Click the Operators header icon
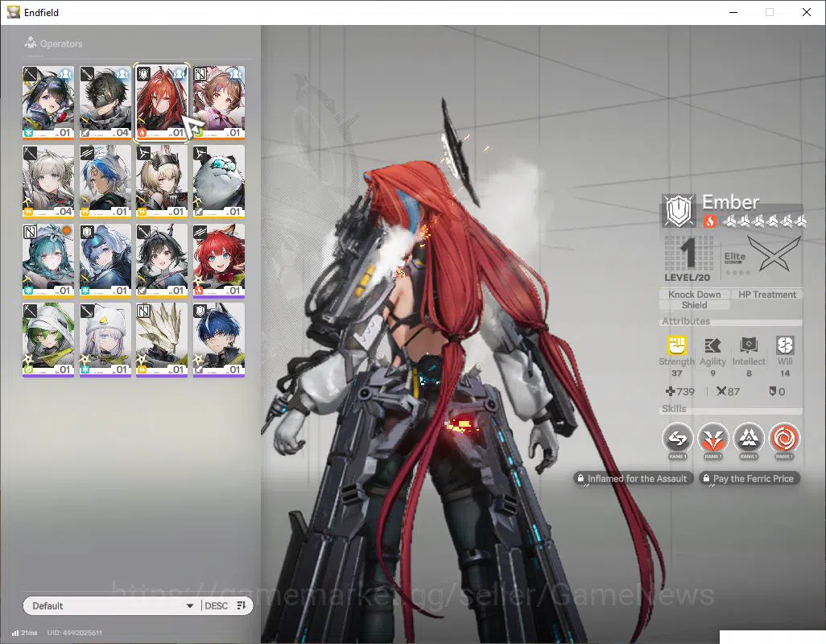Viewport: 826px width, 644px height. [30, 43]
